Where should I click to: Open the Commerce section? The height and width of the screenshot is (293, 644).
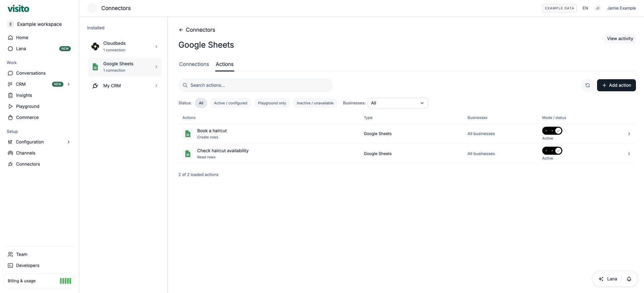[39, 117]
